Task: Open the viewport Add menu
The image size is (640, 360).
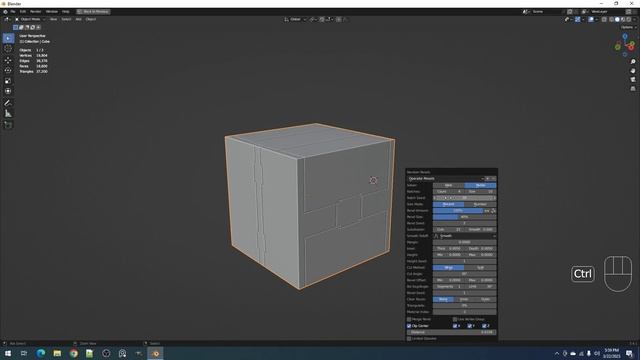Action: coord(78,19)
